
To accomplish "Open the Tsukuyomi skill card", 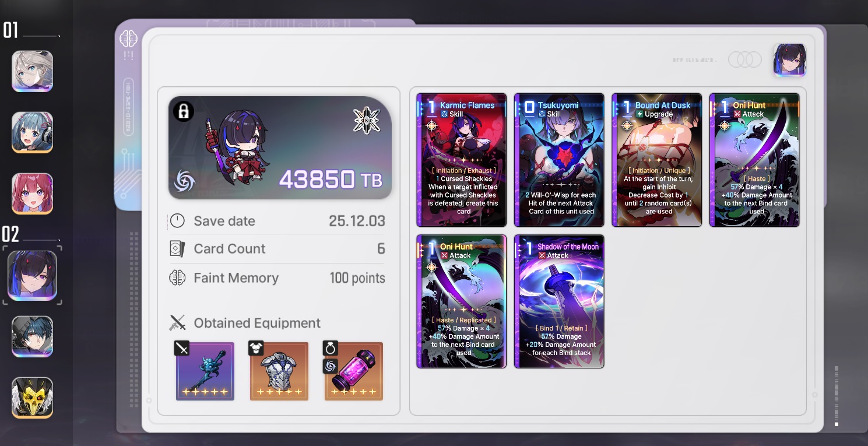I will [559, 160].
